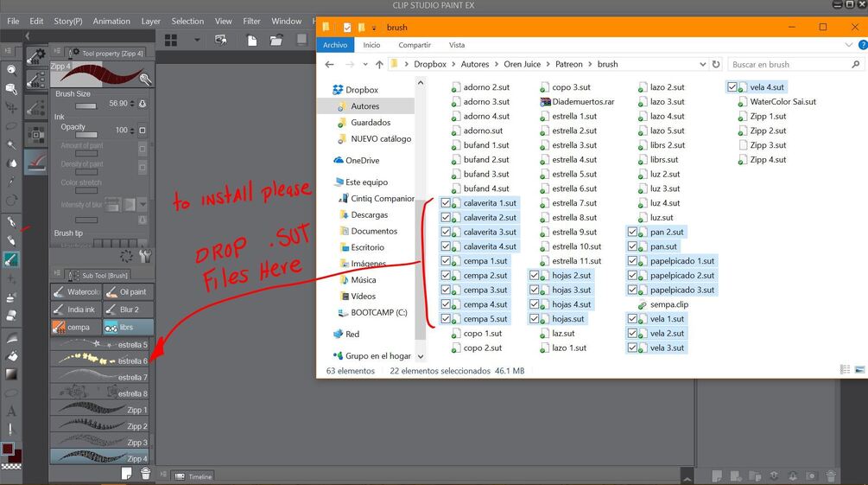This screenshot has height=485, width=868.
Task: Switch to Inicio ribbon tab
Action: click(371, 45)
